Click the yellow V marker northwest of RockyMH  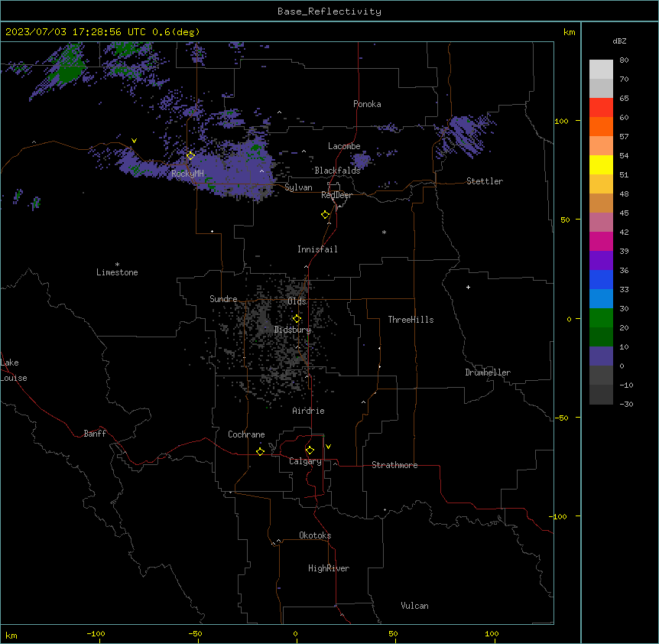click(x=134, y=141)
